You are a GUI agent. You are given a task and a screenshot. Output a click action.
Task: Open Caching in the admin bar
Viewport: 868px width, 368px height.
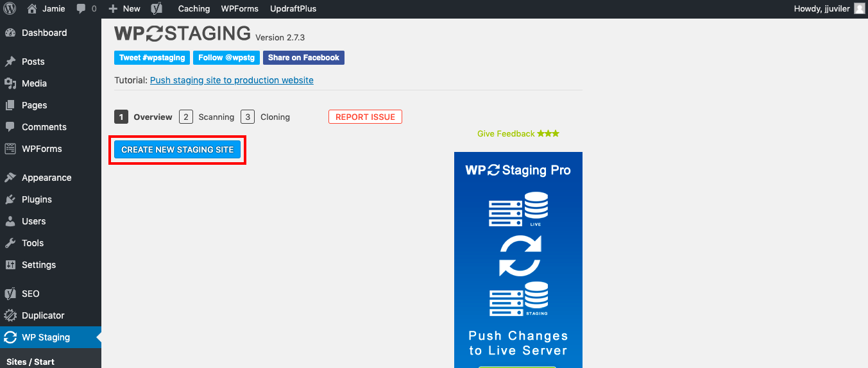point(194,9)
